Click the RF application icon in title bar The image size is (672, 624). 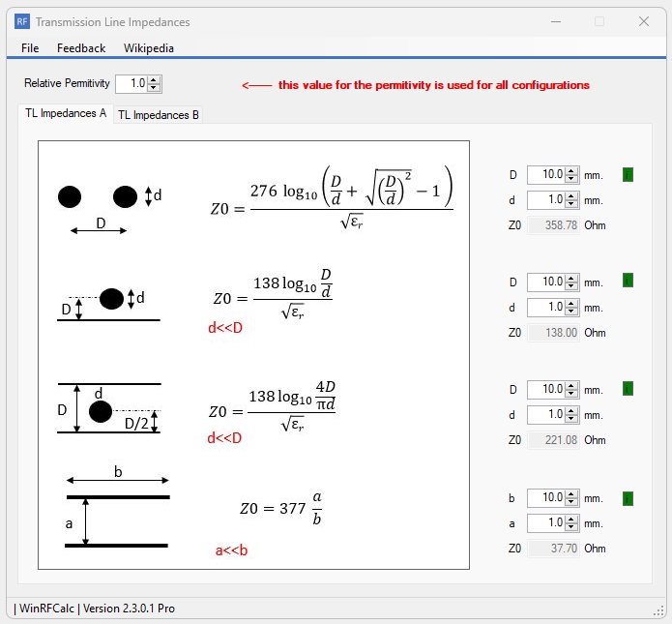(22, 21)
